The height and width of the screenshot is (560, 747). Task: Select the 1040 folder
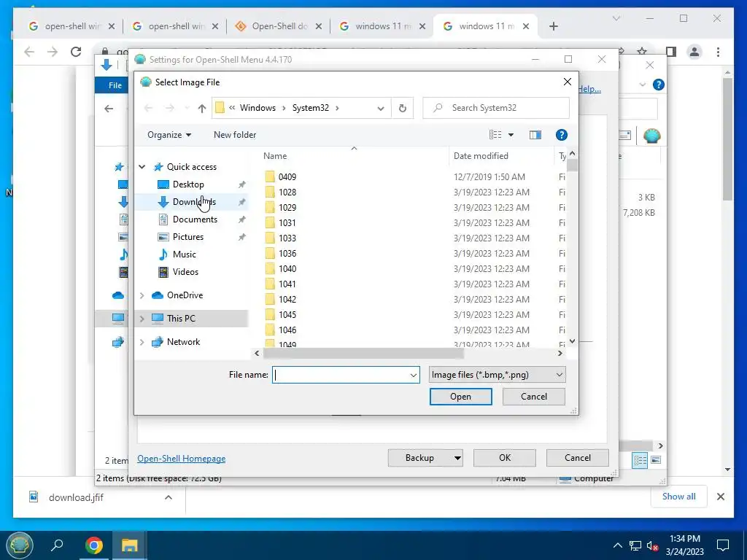click(287, 268)
